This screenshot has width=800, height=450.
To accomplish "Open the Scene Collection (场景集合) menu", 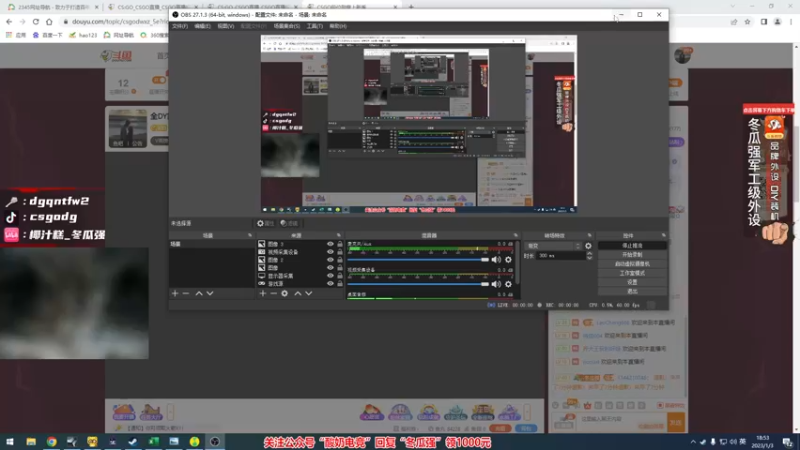I will 287,26.
